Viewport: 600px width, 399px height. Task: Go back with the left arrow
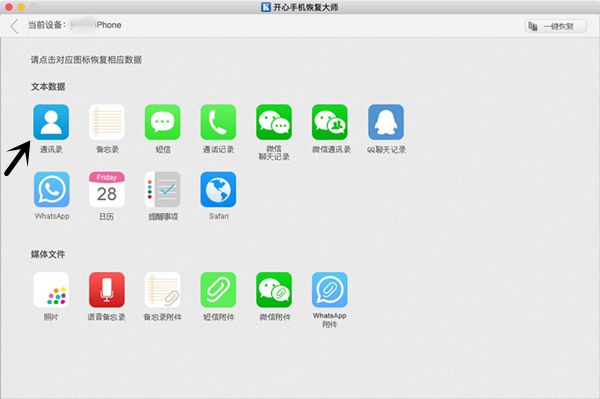pyautogui.click(x=14, y=26)
